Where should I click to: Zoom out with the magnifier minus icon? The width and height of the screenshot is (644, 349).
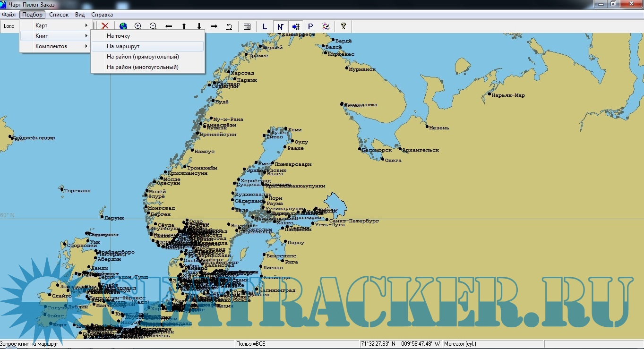pos(153,26)
